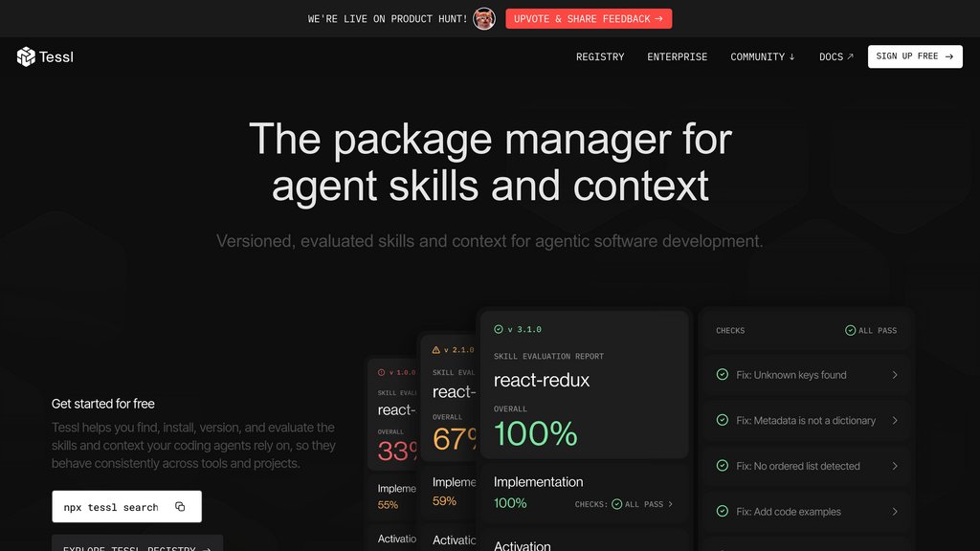Open the Docs external link
980x551 pixels.
pos(835,57)
